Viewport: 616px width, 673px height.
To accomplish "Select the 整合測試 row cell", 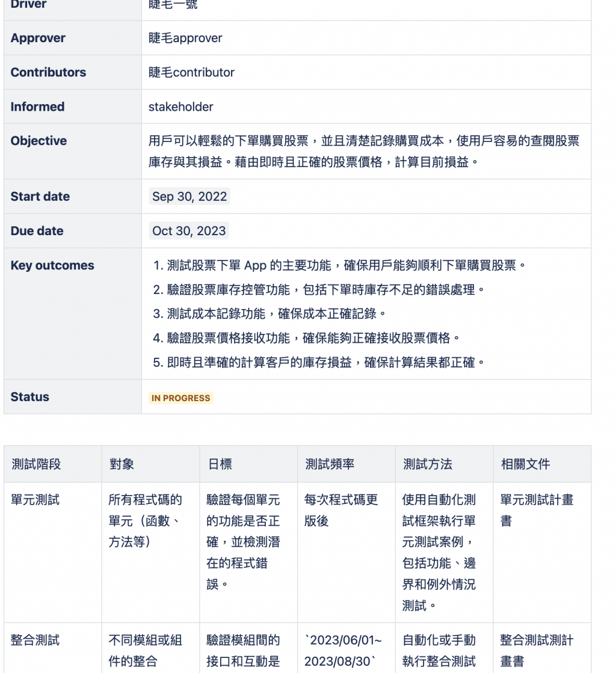I will point(53,648).
